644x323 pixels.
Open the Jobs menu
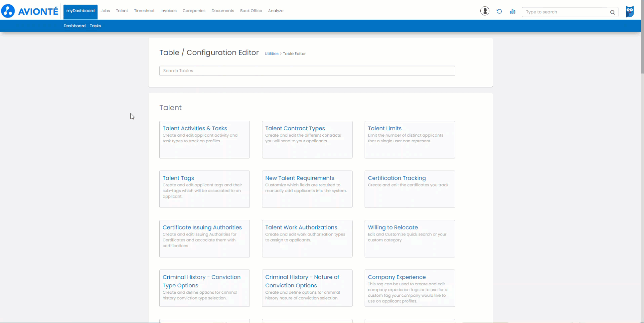[105, 10]
